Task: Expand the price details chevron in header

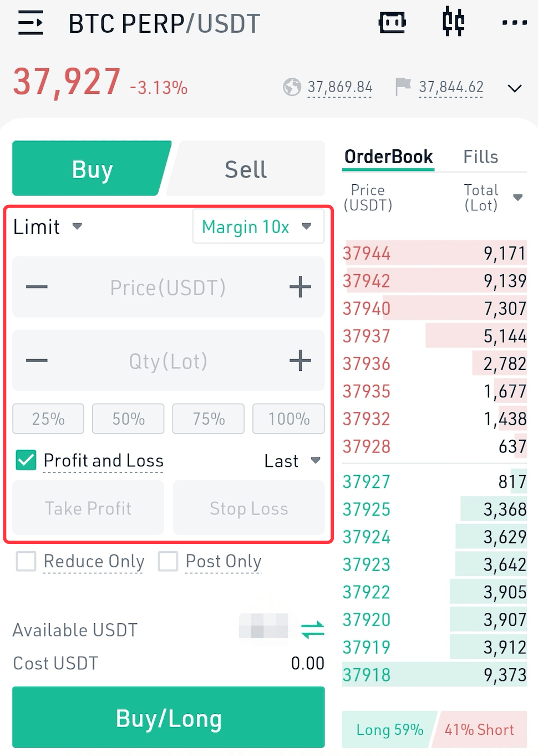Action: (x=515, y=88)
